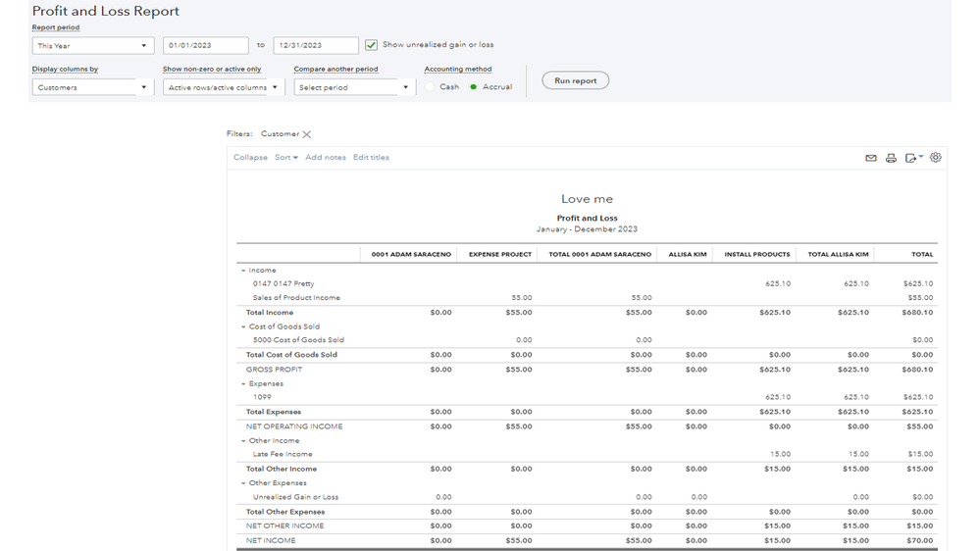This screenshot has width=980, height=551.
Task: Toggle Show unrealized gain or loss checkbox
Action: [371, 45]
